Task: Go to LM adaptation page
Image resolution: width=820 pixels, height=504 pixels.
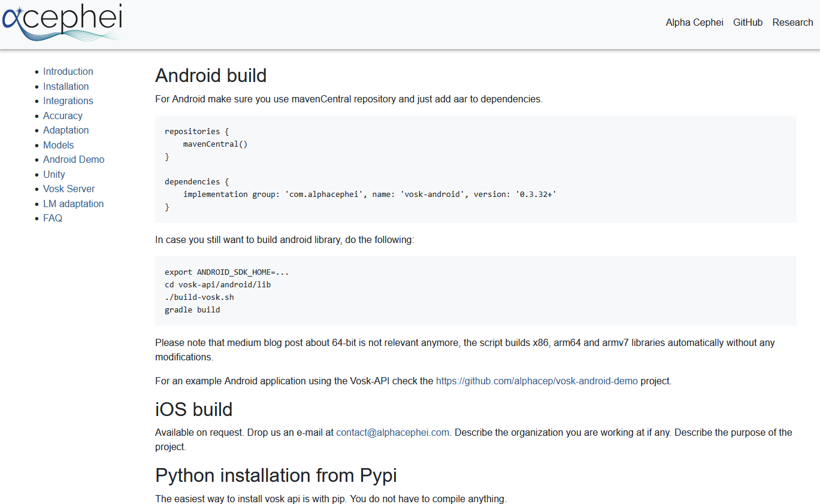Action: [73, 204]
